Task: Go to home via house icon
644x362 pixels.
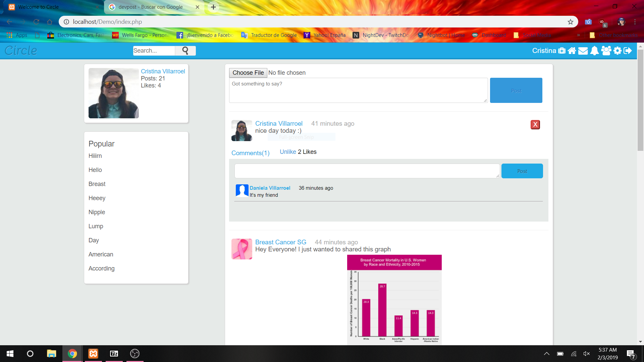Action: [572, 51]
